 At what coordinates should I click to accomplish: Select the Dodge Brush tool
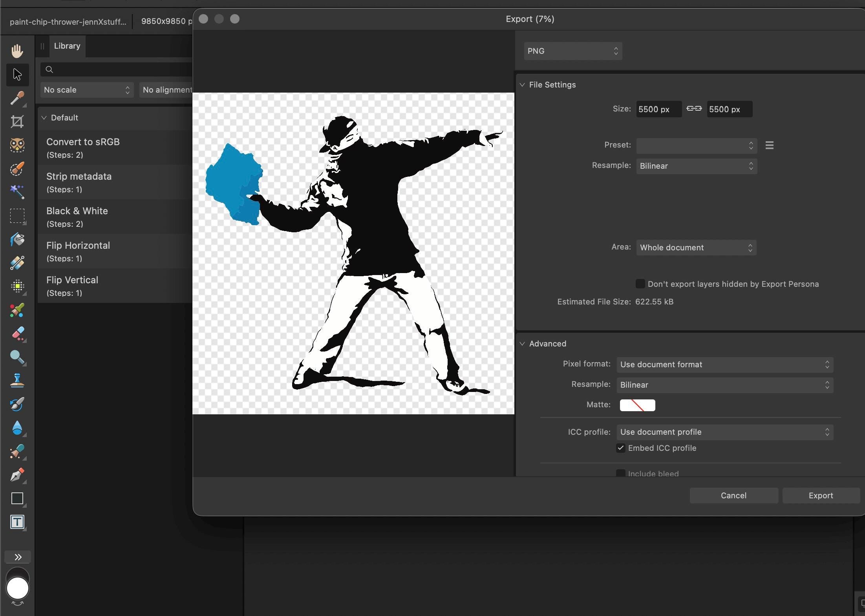(17, 357)
